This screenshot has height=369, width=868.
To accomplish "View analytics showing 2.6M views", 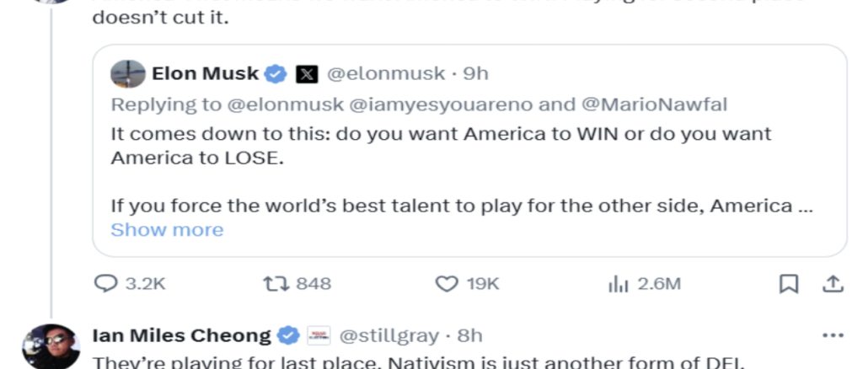I will pyautogui.click(x=614, y=284).
